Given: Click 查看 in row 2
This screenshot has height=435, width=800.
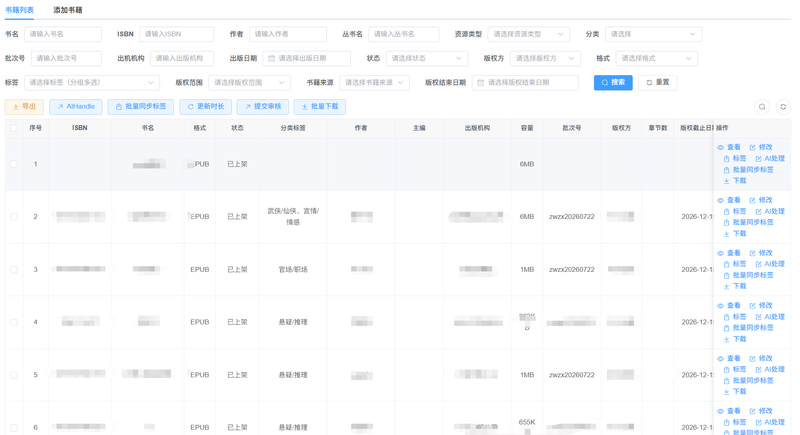Looking at the screenshot, I should pos(729,200).
